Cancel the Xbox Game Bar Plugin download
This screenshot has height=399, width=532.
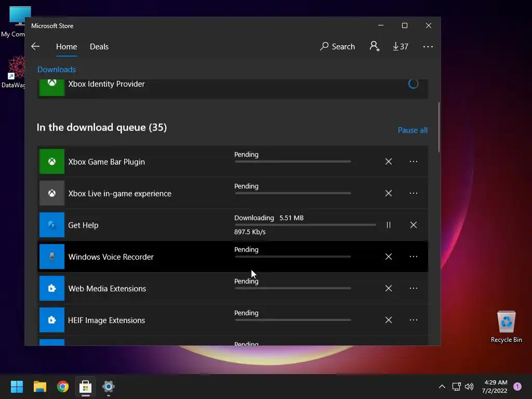click(x=389, y=162)
